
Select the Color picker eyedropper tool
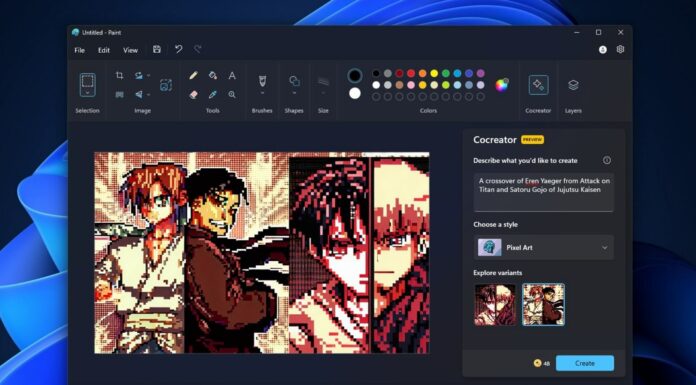point(213,94)
